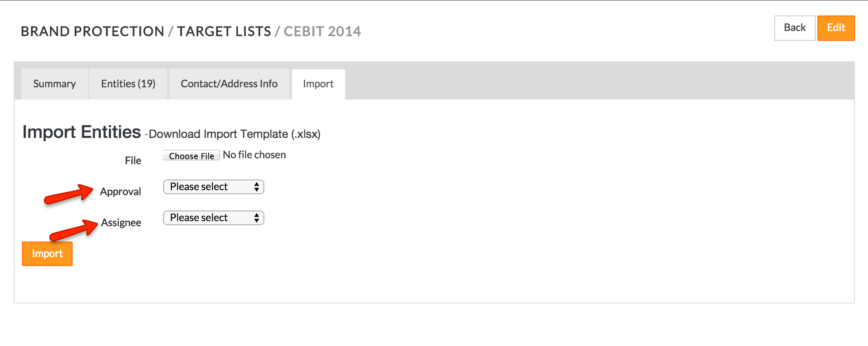Click the red arrow pointing at Approval

69,194
